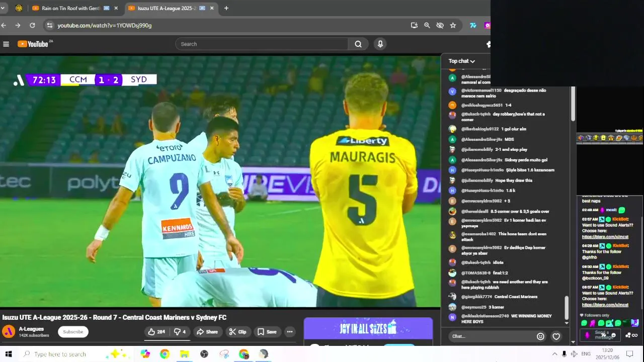Open Windows Start menu
The height and width of the screenshot is (362, 644).
(x=9, y=354)
